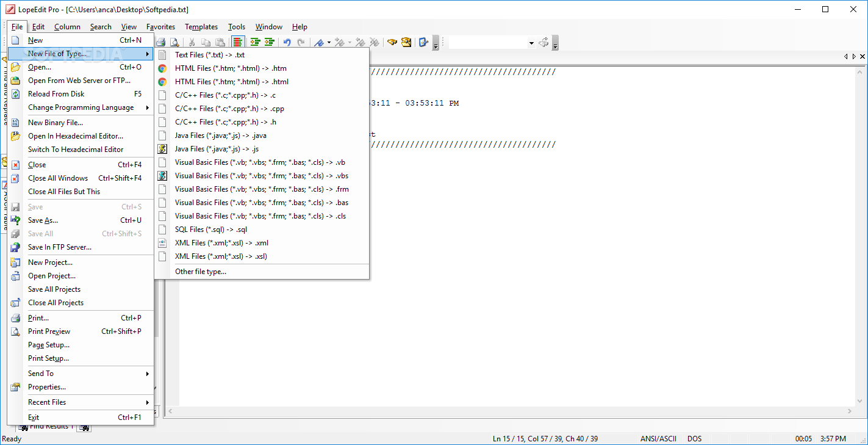Open Print Setup...
The width and height of the screenshot is (868, 445).
81,358
